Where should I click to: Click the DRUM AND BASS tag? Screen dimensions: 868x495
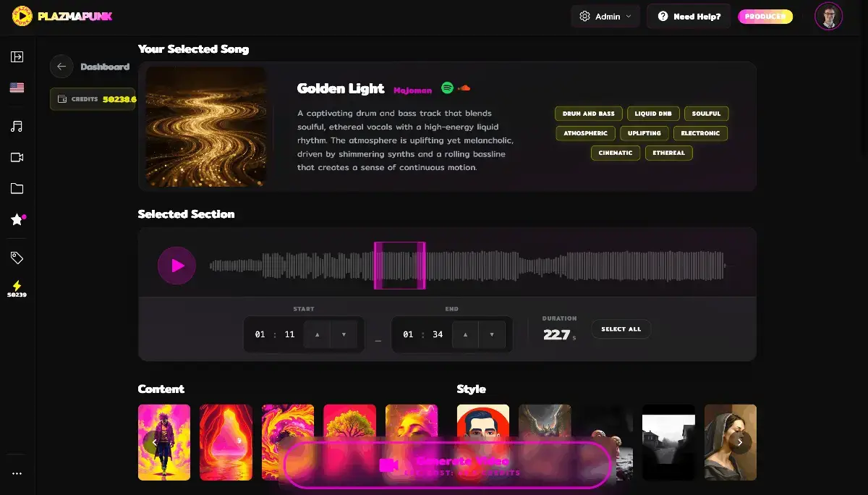(x=589, y=114)
